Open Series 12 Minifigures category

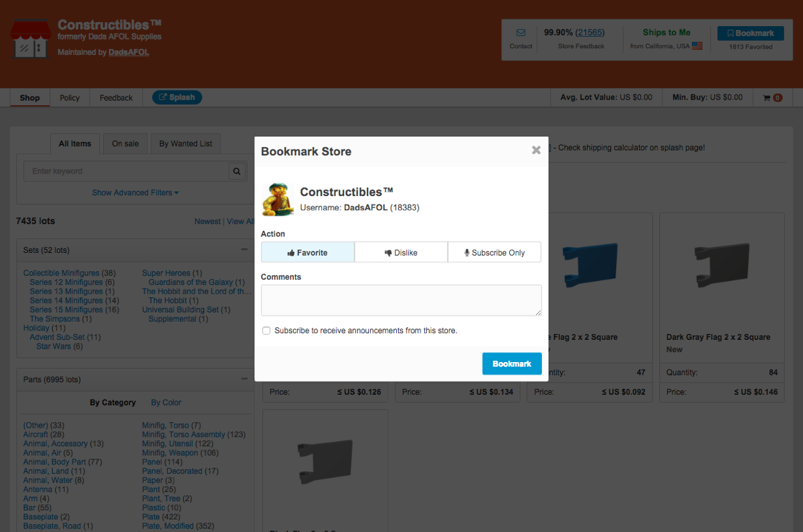point(66,282)
